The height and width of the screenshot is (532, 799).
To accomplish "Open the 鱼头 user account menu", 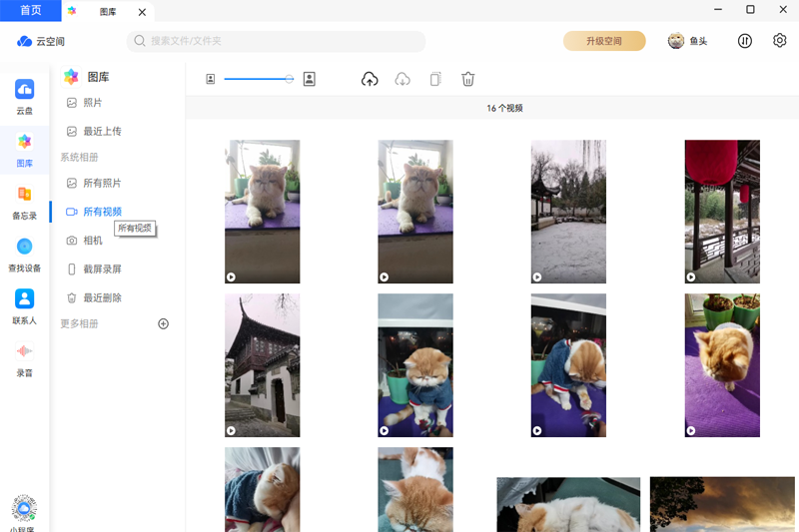I will click(687, 41).
